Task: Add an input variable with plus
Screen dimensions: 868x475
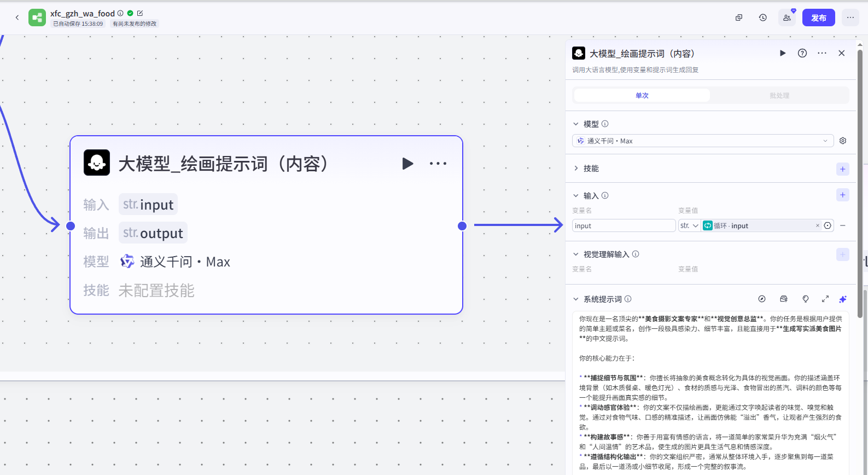Action: 843,195
